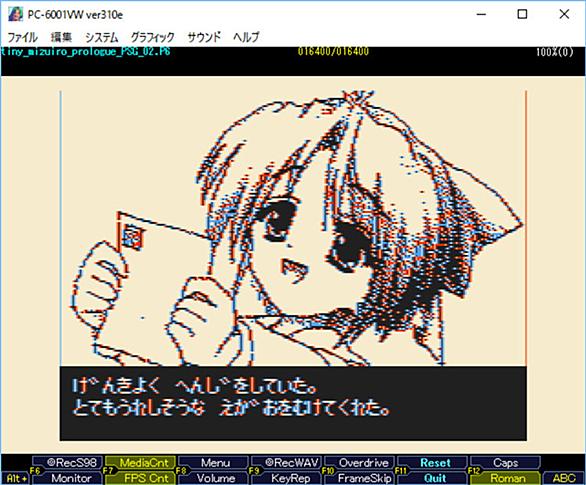Toggle the Caps lock indicator
Image resolution: width=586 pixels, height=485 pixels.
click(x=506, y=463)
